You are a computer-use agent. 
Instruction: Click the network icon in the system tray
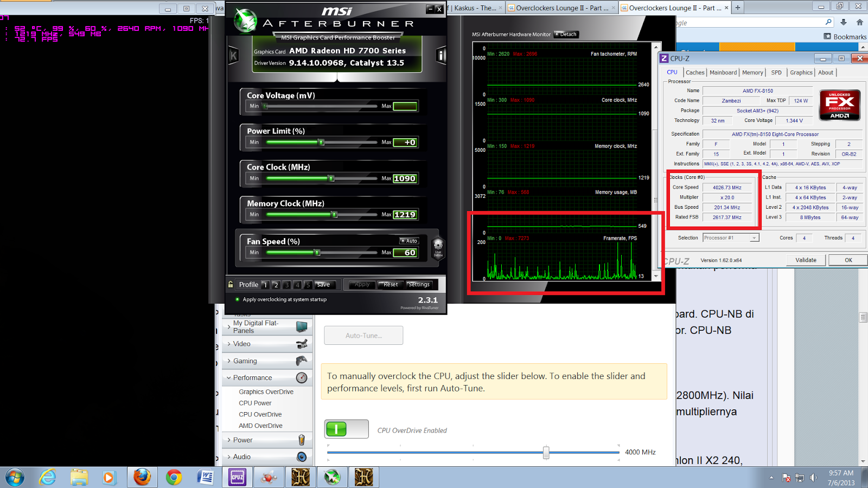[x=800, y=478]
